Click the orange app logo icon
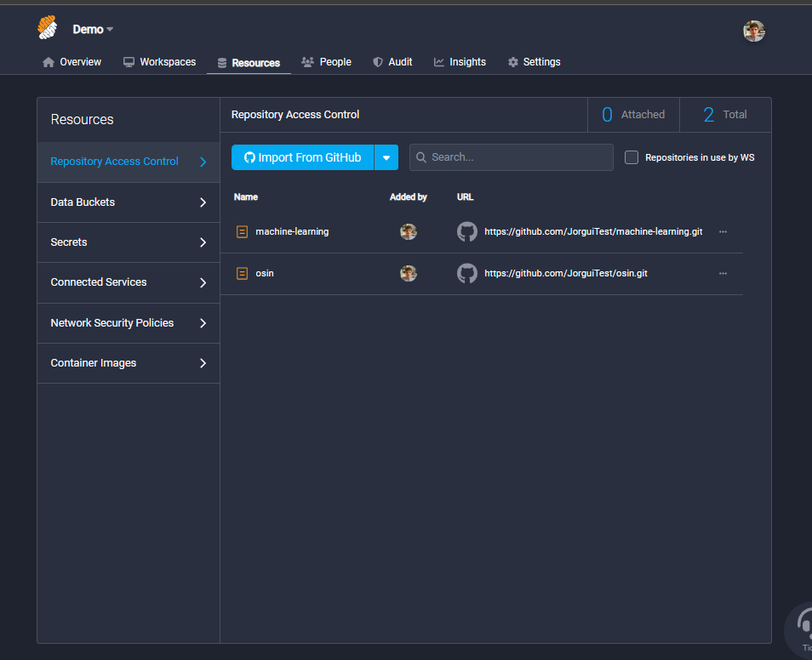This screenshot has width=812, height=660. (48, 28)
